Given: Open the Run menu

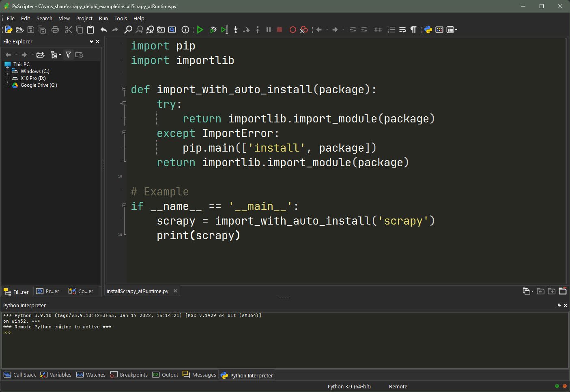Looking at the screenshot, I should (x=103, y=18).
